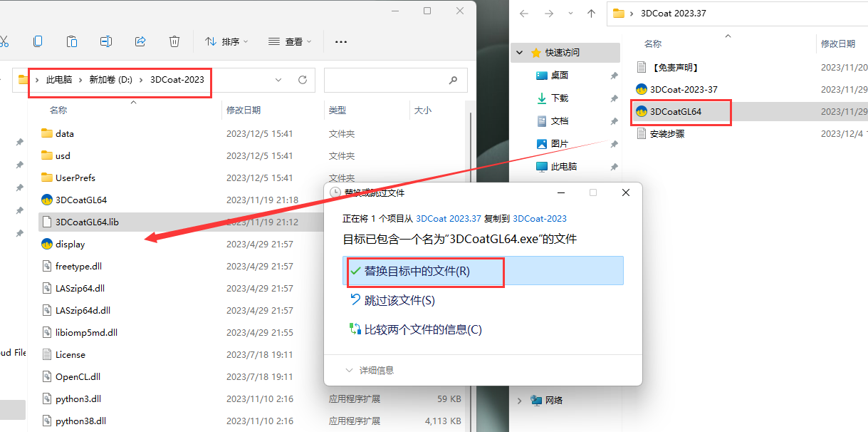
Task: Click the Paste icon in toolbar
Action: click(x=72, y=41)
